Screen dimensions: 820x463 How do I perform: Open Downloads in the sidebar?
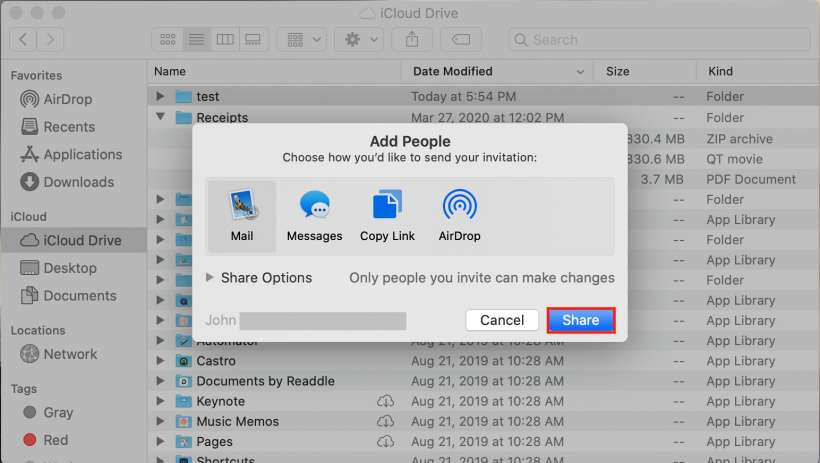pos(67,182)
